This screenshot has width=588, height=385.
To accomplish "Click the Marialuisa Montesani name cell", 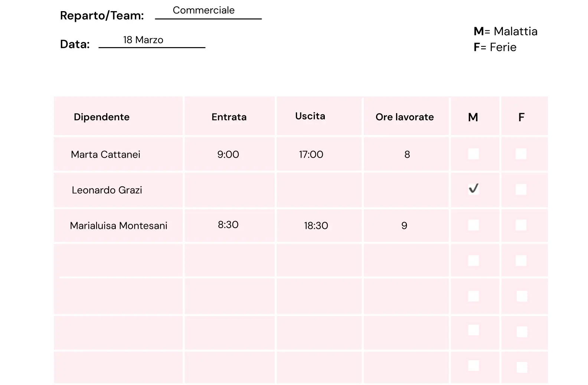I will [118, 226].
